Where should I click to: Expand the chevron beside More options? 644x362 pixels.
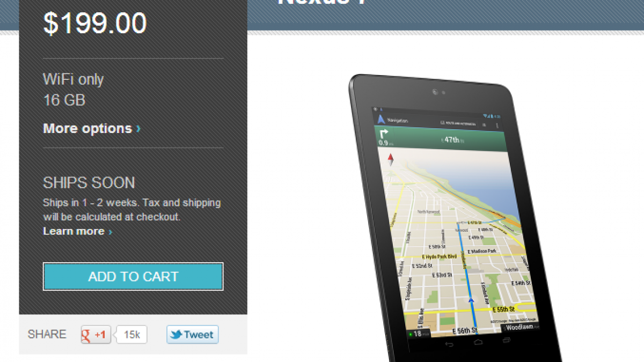coord(138,129)
